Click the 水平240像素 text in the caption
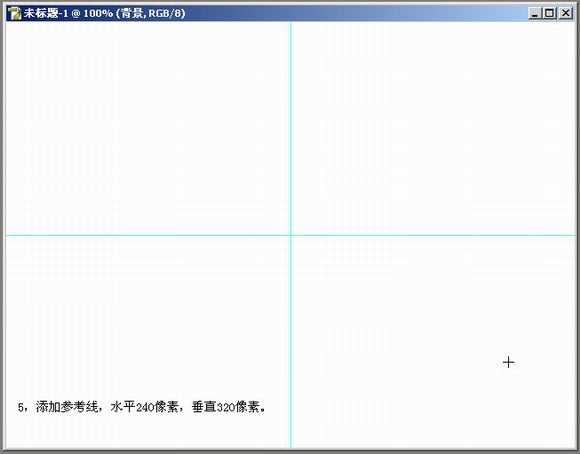This screenshot has height=454, width=580. pos(145,407)
